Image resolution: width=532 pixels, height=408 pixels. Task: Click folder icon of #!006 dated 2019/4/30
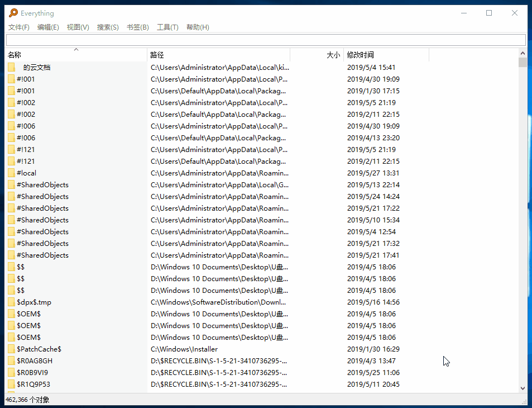click(x=12, y=126)
